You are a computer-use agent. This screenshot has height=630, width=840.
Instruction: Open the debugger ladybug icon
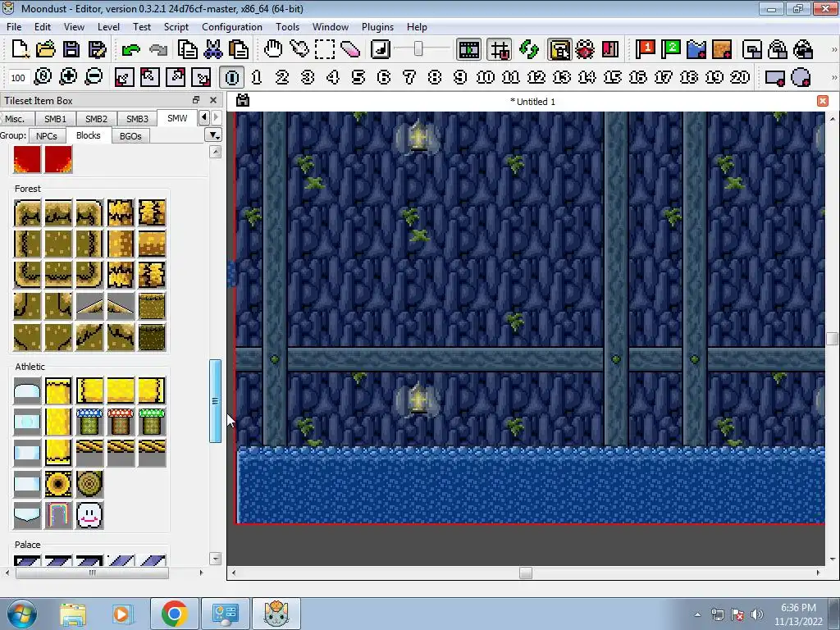click(584, 49)
